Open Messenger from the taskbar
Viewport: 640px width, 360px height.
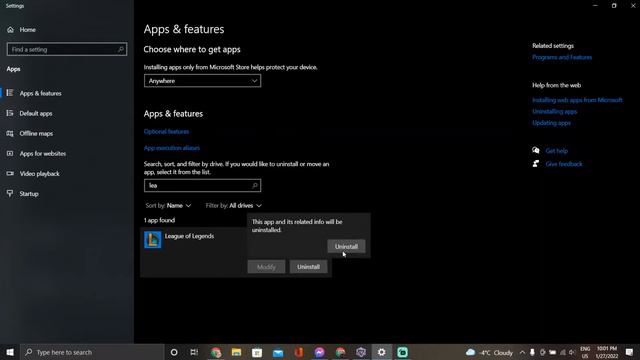coord(320,352)
